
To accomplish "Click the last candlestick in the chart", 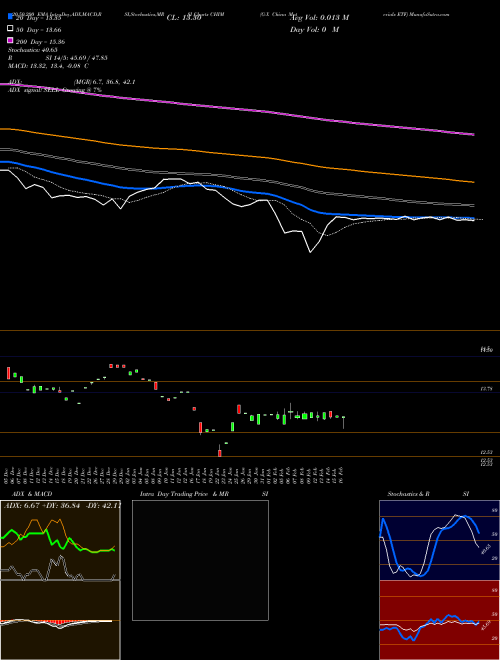I will tap(344, 422).
